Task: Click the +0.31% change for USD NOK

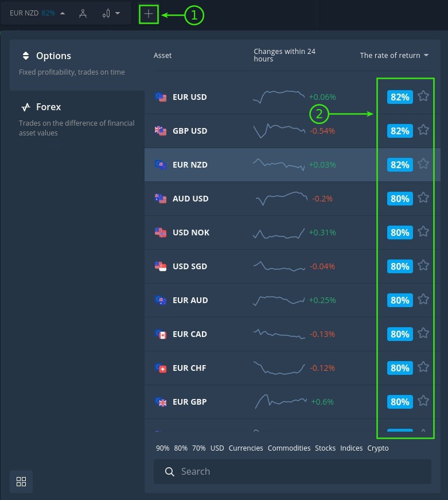Action: [x=322, y=232]
